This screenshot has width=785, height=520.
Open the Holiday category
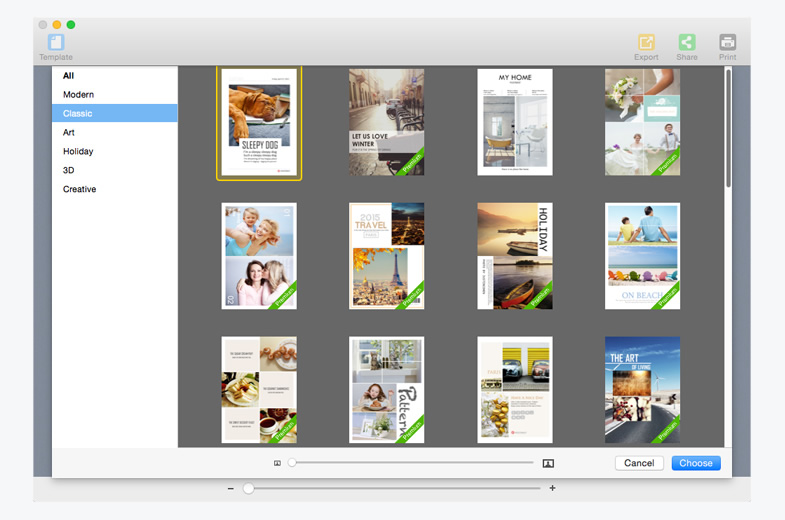[78, 152]
